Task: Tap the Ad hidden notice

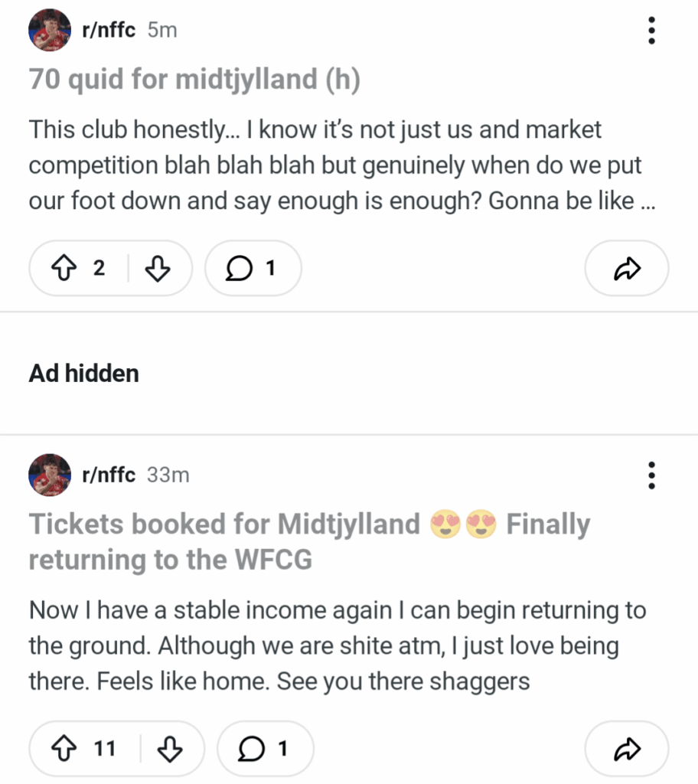Action: 83,374
